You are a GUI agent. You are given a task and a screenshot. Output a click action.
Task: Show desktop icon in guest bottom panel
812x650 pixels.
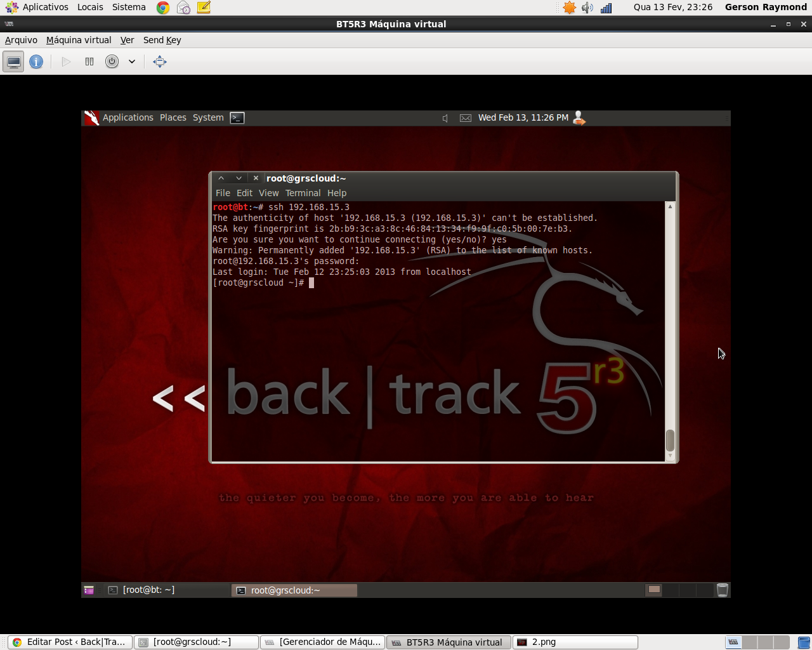point(89,590)
